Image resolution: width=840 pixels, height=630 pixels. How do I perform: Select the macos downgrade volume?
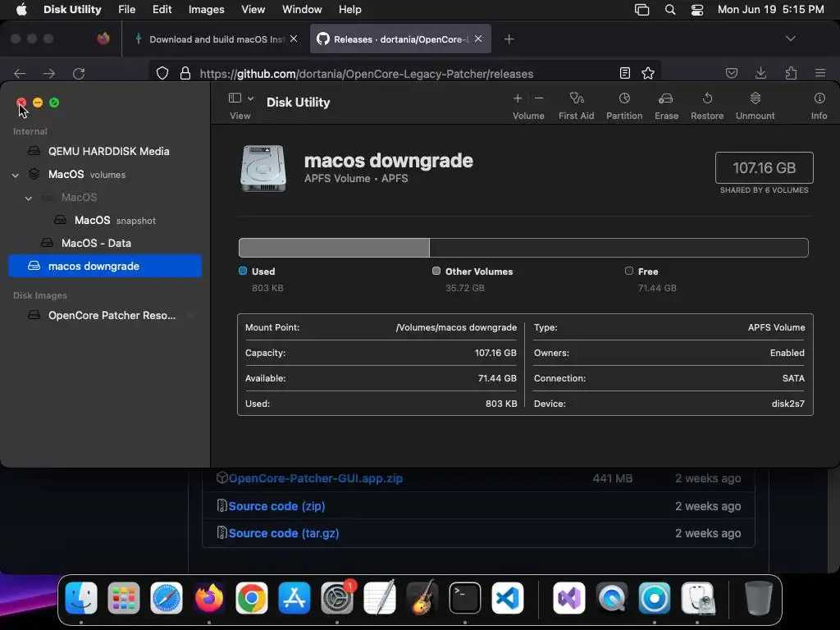(105, 267)
